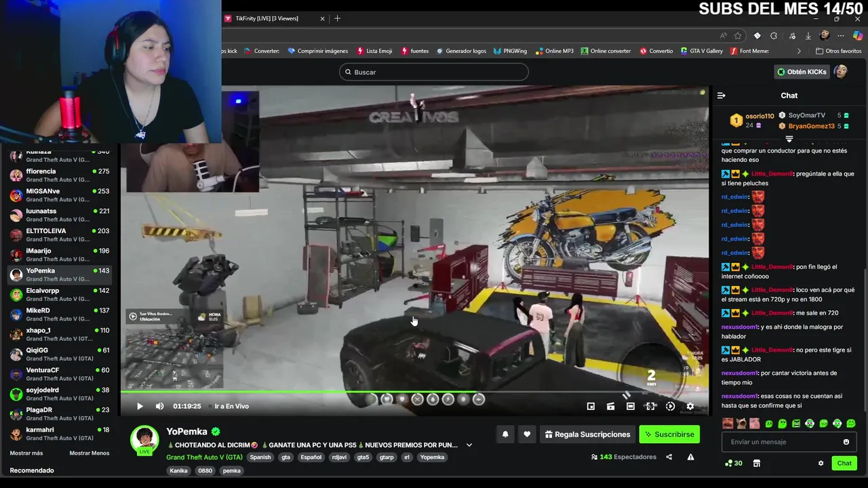The image size is (868, 488).
Task: Open the Otros favoritos folder
Action: pyautogui.click(x=838, y=51)
